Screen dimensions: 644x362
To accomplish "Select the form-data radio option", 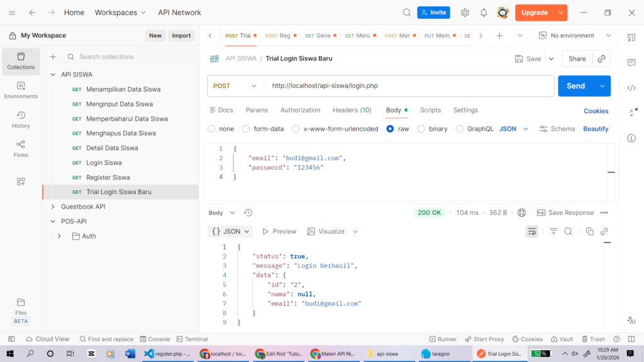I will coord(246,129).
